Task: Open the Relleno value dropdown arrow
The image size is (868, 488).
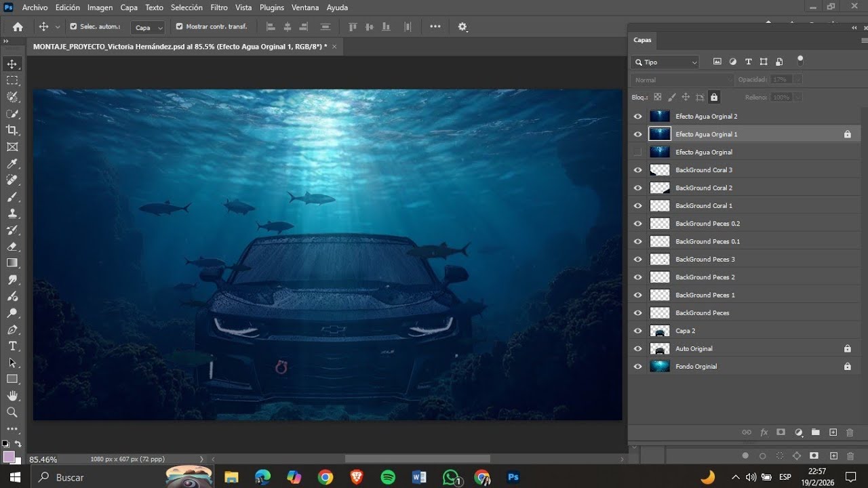Action: coord(797,98)
